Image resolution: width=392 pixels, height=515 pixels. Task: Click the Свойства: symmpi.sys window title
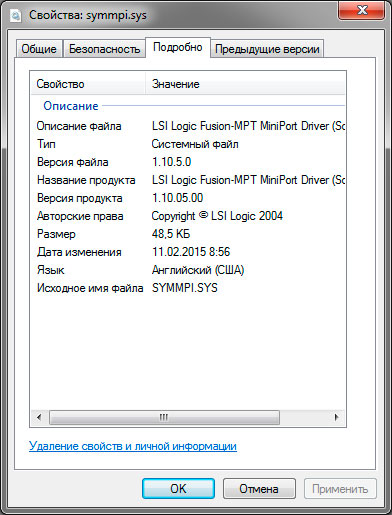click(x=88, y=15)
